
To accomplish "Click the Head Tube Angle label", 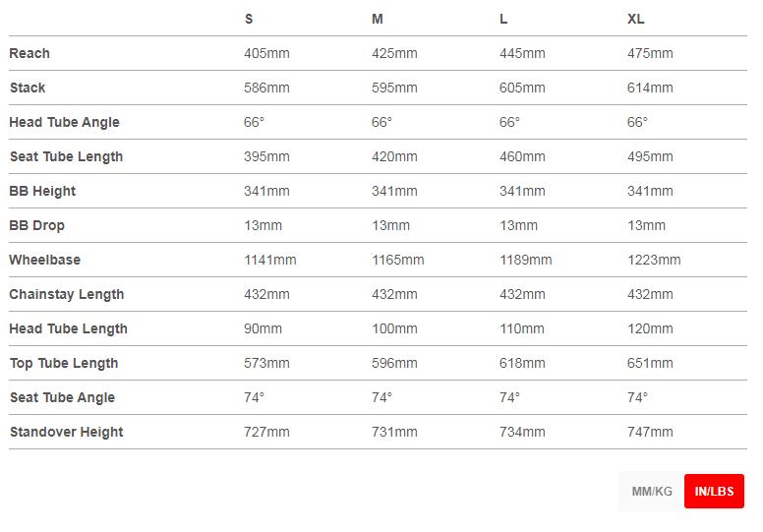I will point(64,122).
